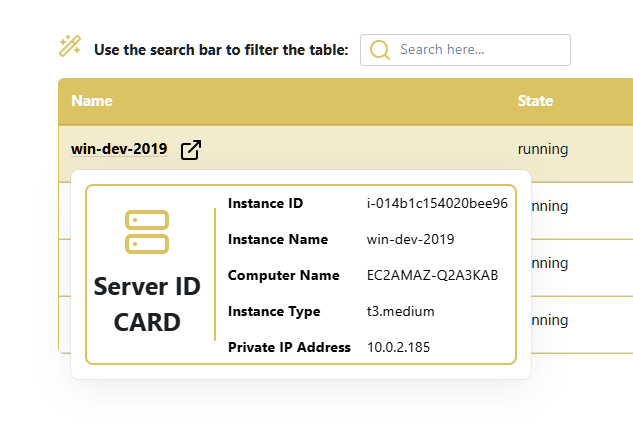
Task: Select computer name EC2AMAZ-Q2A3KAB
Action: coord(432,275)
